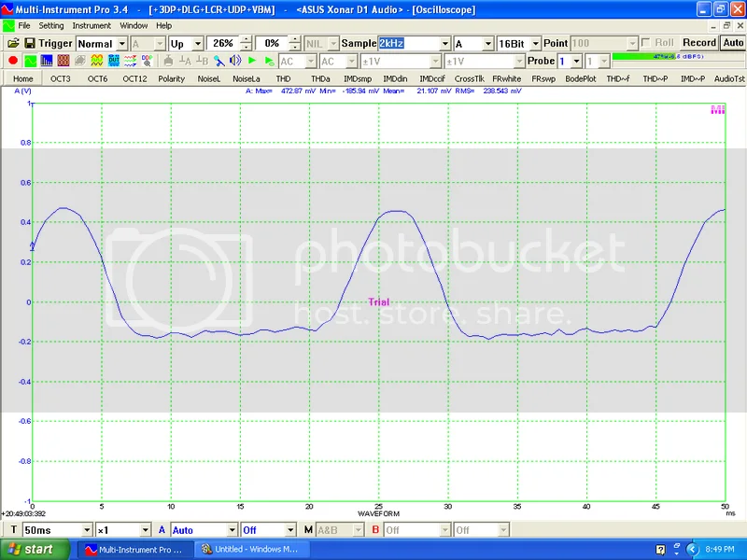The height and width of the screenshot is (560, 747).
Task: Open the Instrument menu
Action: 92,25
